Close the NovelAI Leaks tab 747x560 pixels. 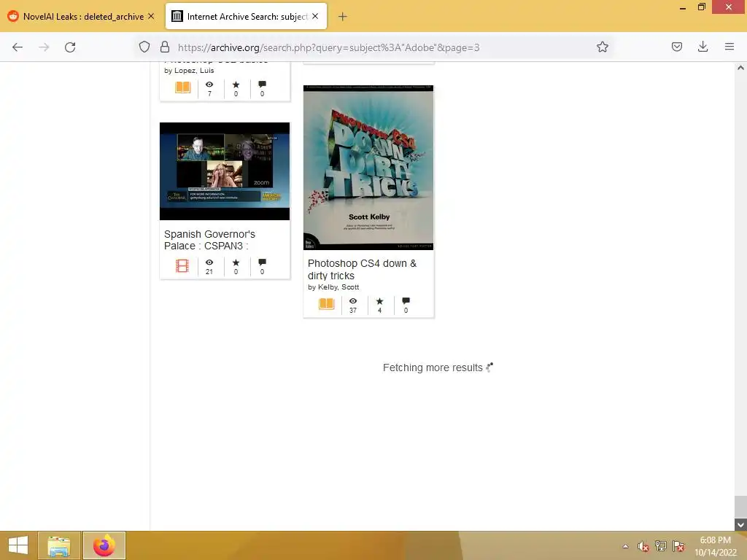pos(151,16)
